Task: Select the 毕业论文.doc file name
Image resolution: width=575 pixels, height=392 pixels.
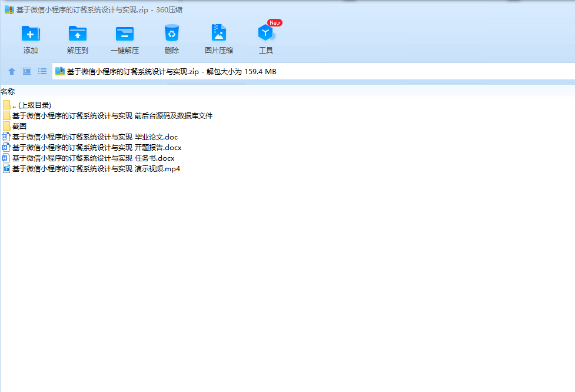Action: pos(95,137)
